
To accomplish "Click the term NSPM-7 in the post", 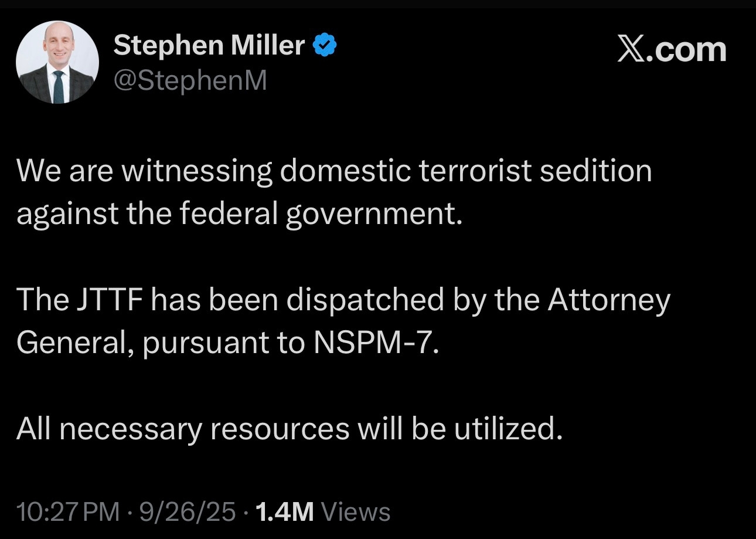I will point(376,343).
